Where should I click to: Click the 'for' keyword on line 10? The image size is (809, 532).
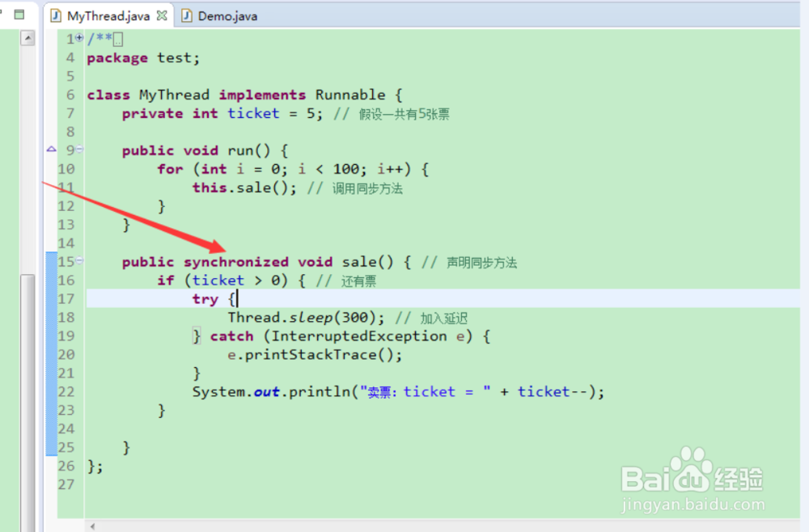pyautogui.click(x=170, y=169)
